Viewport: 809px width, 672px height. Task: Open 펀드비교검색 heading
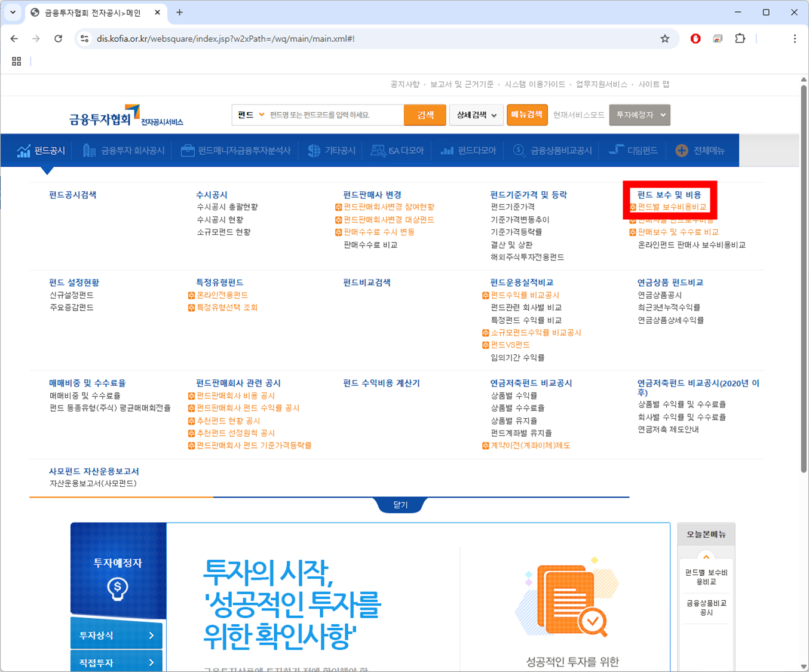366,283
